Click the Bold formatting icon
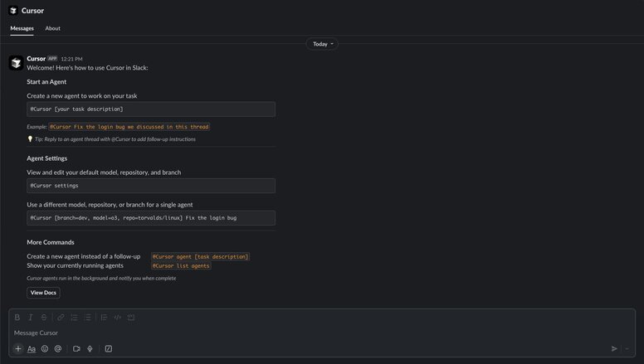The image size is (644, 364). coord(17,318)
